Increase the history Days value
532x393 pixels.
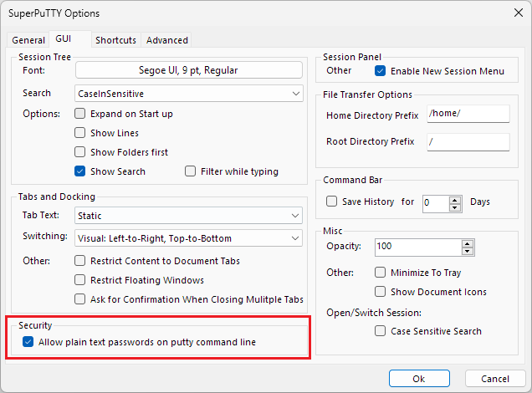tap(455, 200)
